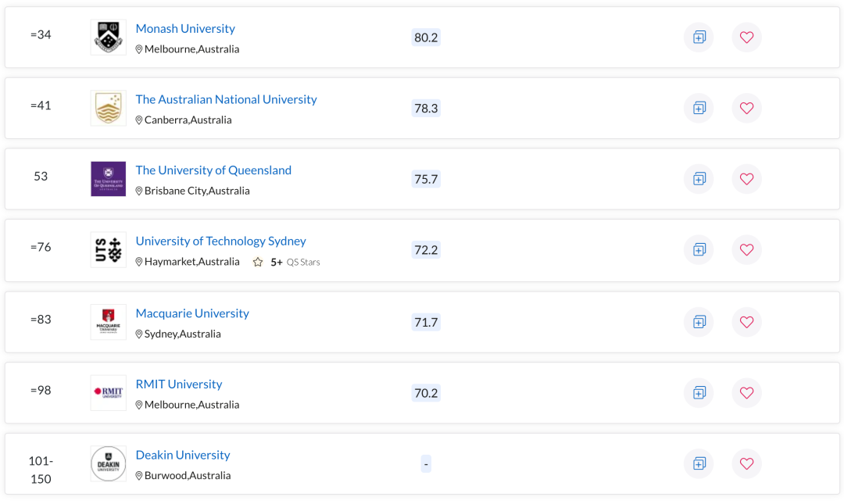Click the Monash University crest logo
The image size is (844, 504).
[x=108, y=37]
